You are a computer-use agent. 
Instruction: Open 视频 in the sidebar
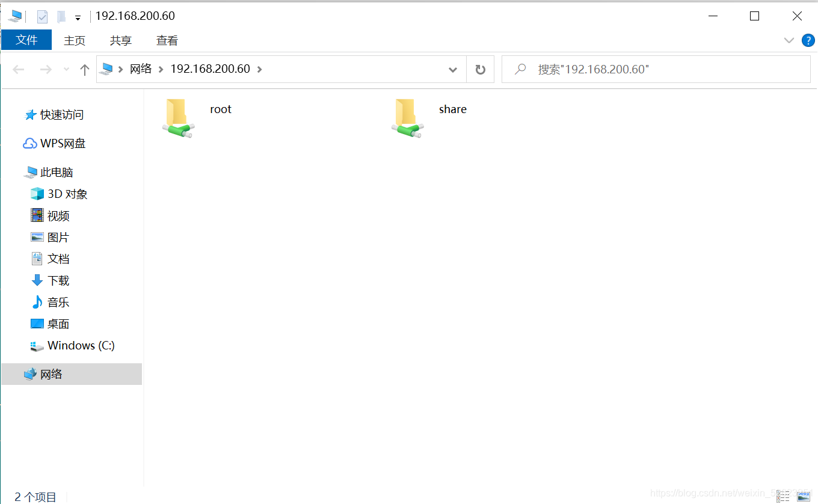point(58,216)
